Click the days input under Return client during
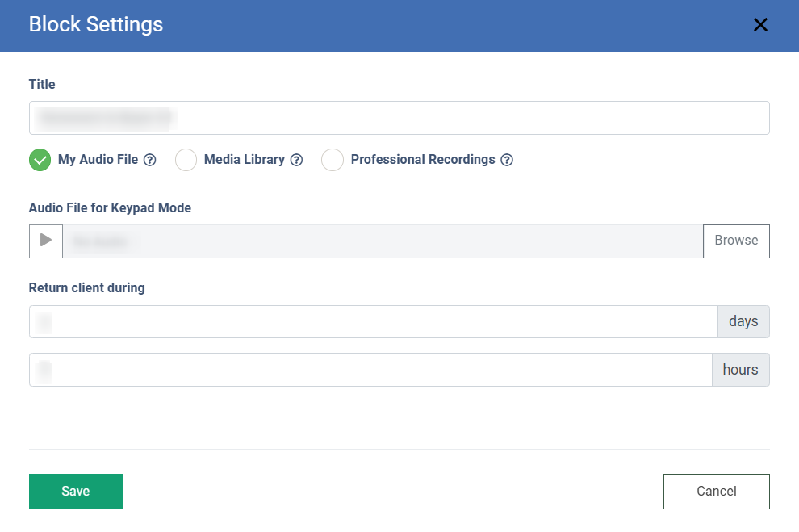 (373, 321)
